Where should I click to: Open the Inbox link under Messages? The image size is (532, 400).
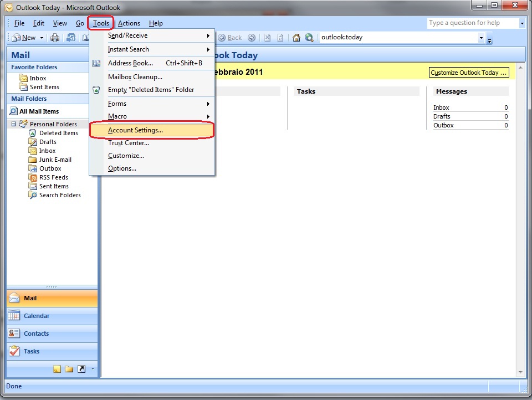point(441,107)
